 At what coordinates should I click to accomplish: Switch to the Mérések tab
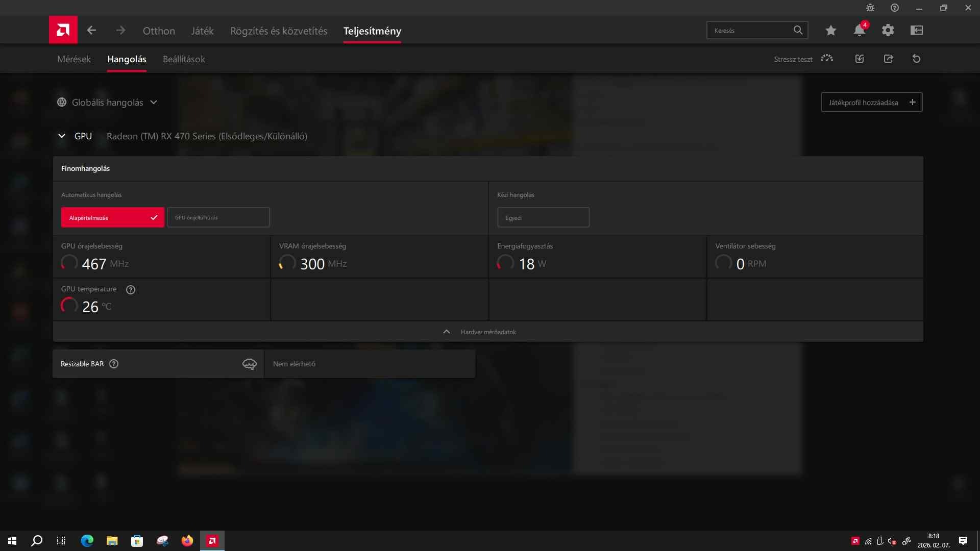click(x=74, y=59)
